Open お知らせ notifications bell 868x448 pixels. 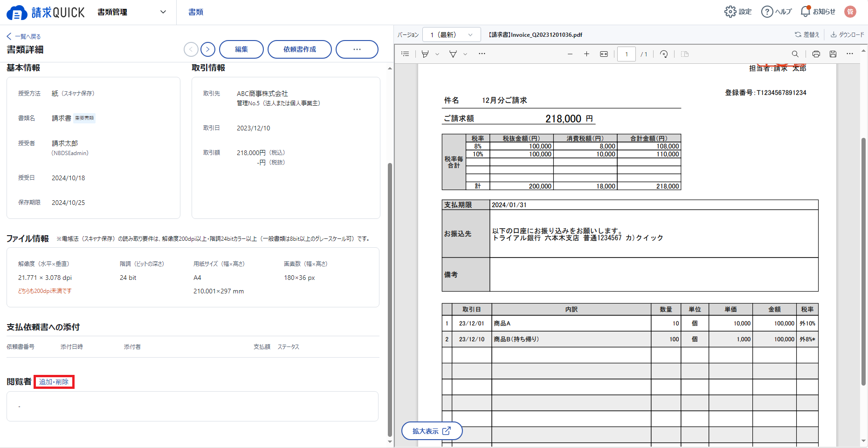coord(818,12)
